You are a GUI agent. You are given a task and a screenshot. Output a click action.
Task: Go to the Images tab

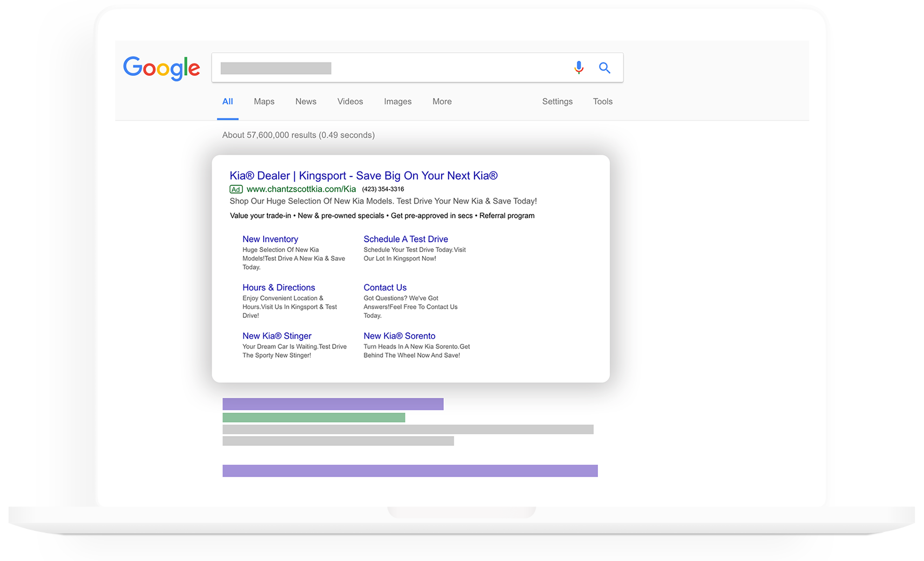pyautogui.click(x=398, y=102)
